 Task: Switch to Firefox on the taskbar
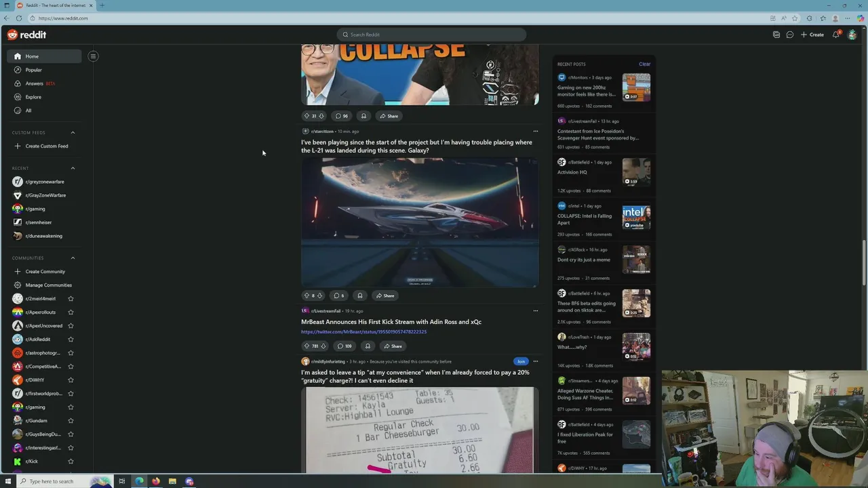tap(156, 481)
